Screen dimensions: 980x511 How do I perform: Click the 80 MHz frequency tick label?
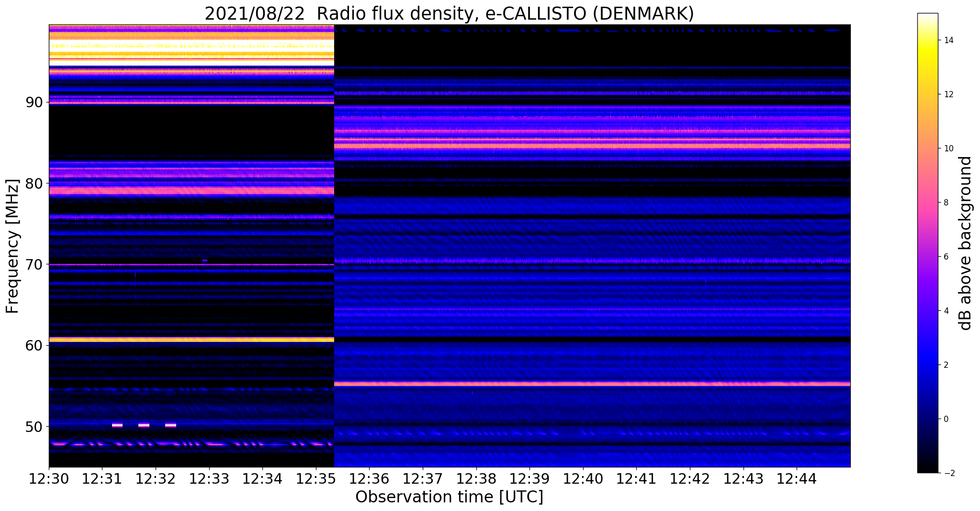pyautogui.click(x=34, y=183)
